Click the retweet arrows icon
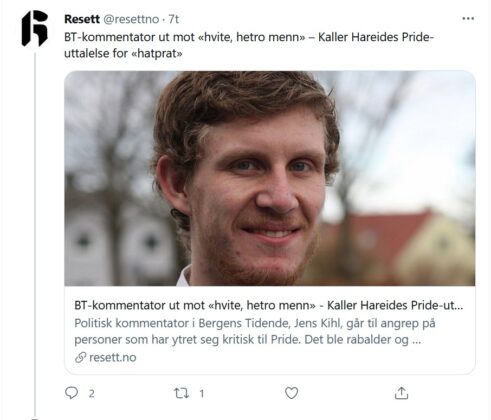Screen dimensions: 491x420 point(182,393)
